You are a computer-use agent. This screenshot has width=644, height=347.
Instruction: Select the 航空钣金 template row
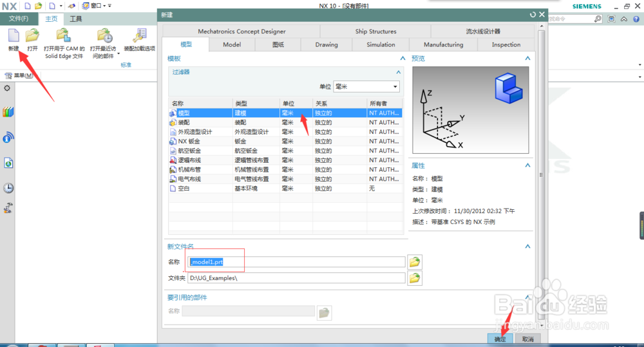point(285,151)
